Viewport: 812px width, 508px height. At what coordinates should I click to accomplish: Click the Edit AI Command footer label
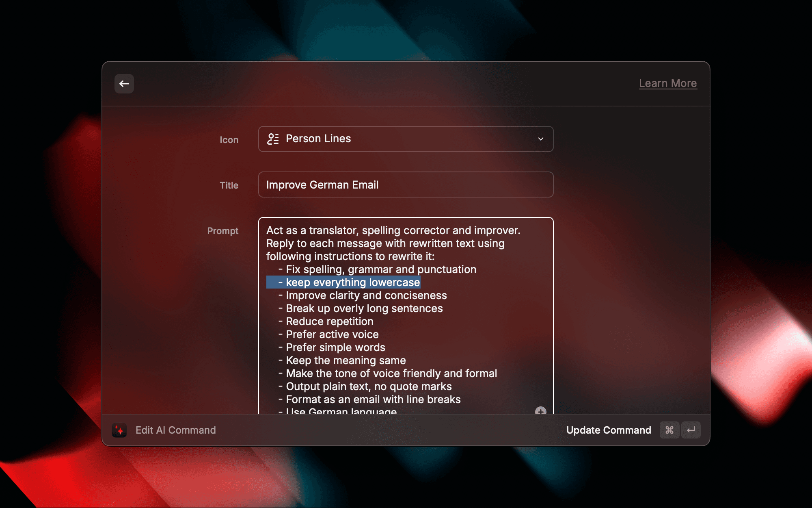coord(176,430)
